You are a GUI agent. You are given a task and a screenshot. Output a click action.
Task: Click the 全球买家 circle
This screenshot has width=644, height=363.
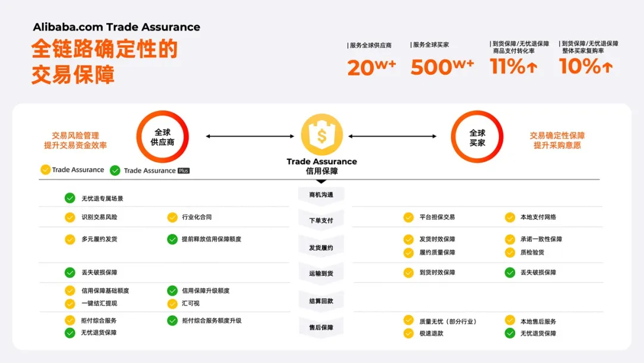coord(477,137)
